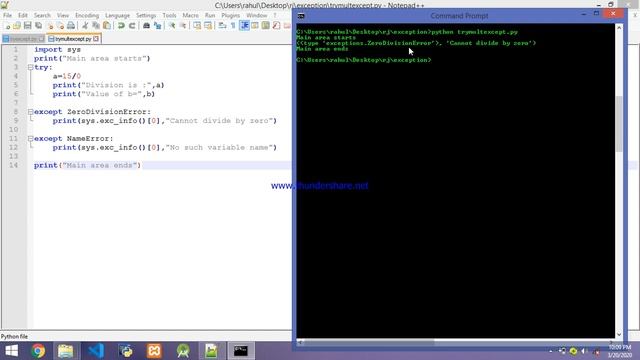
Task: Open the Search menu
Action: [x=42, y=15]
